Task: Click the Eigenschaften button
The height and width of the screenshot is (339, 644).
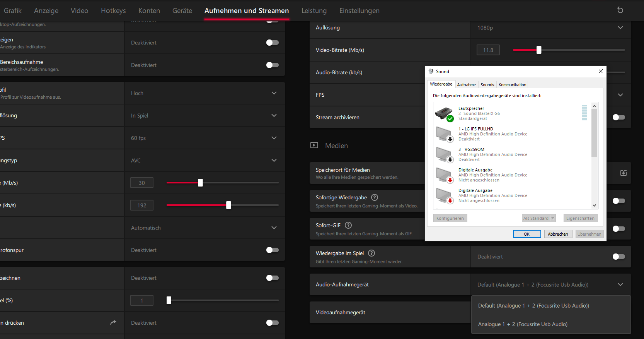Action: [580, 218]
